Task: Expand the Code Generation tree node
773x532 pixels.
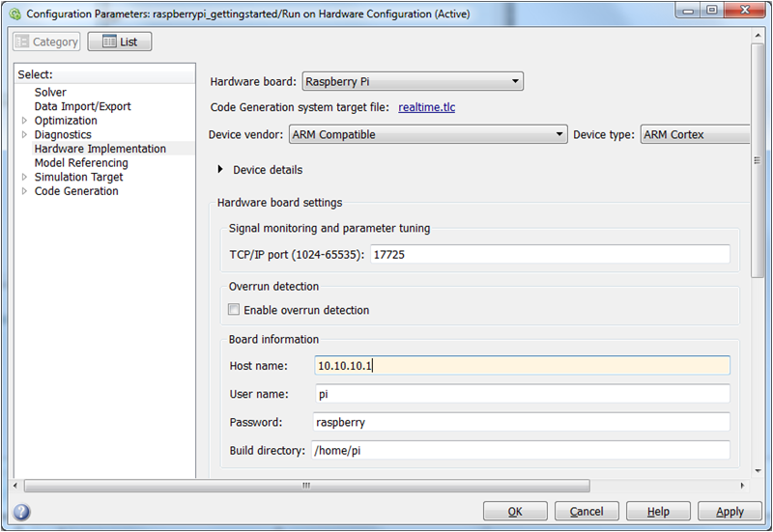Action: pos(24,191)
